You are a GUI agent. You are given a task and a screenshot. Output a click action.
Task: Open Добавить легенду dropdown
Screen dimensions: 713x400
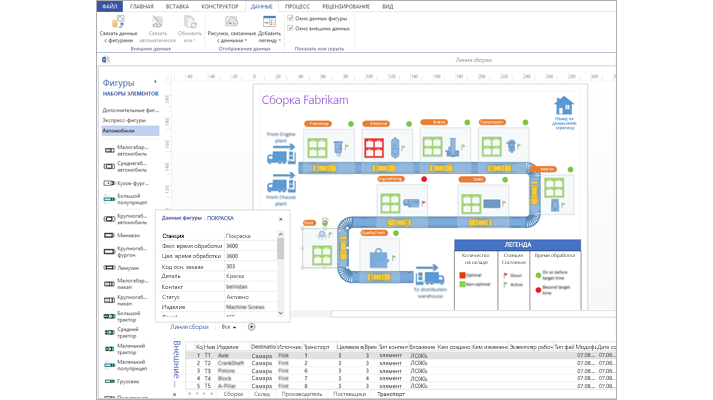click(269, 30)
